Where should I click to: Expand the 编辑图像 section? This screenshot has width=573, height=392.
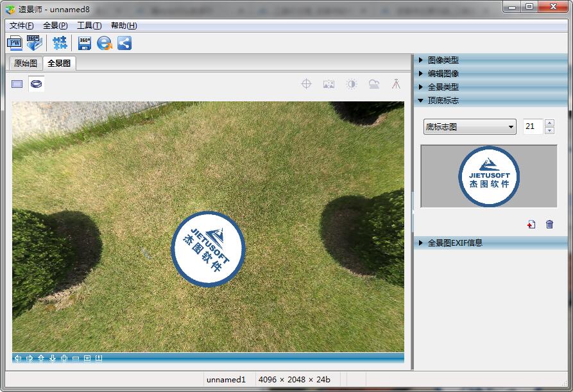click(x=491, y=73)
